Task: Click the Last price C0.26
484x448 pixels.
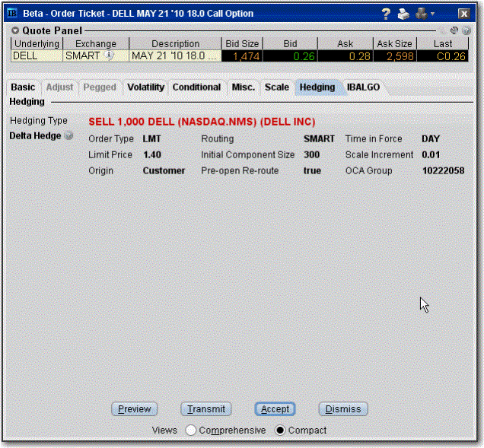Action: click(x=443, y=56)
